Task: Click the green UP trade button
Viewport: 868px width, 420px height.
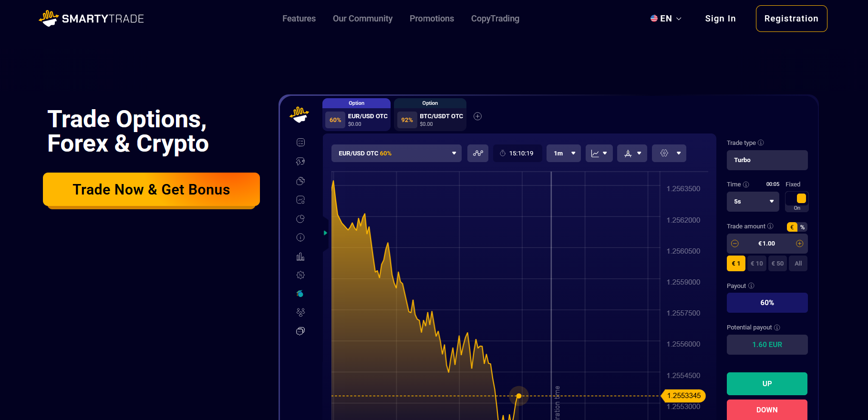Action: click(x=767, y=384)
